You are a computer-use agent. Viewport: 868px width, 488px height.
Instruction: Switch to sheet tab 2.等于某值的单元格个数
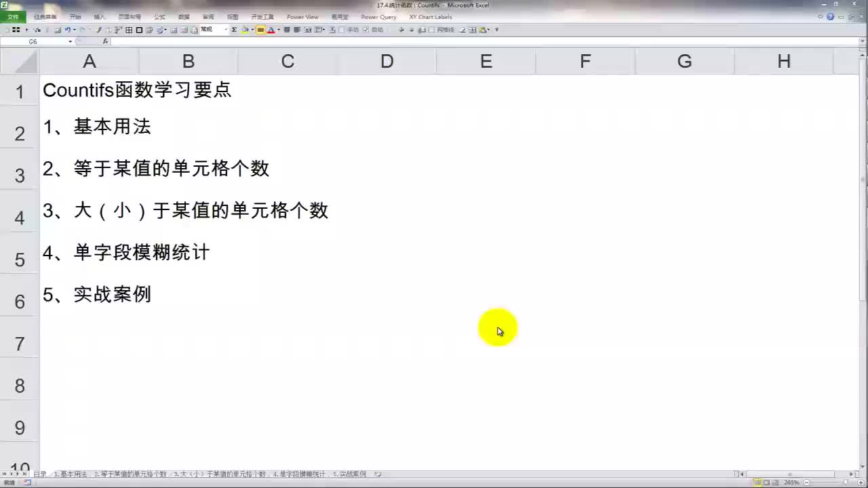point(130,474)
